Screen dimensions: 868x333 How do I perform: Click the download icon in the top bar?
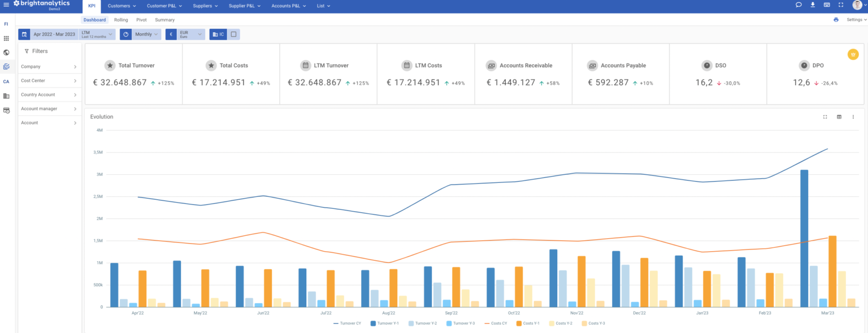[812, 5]
